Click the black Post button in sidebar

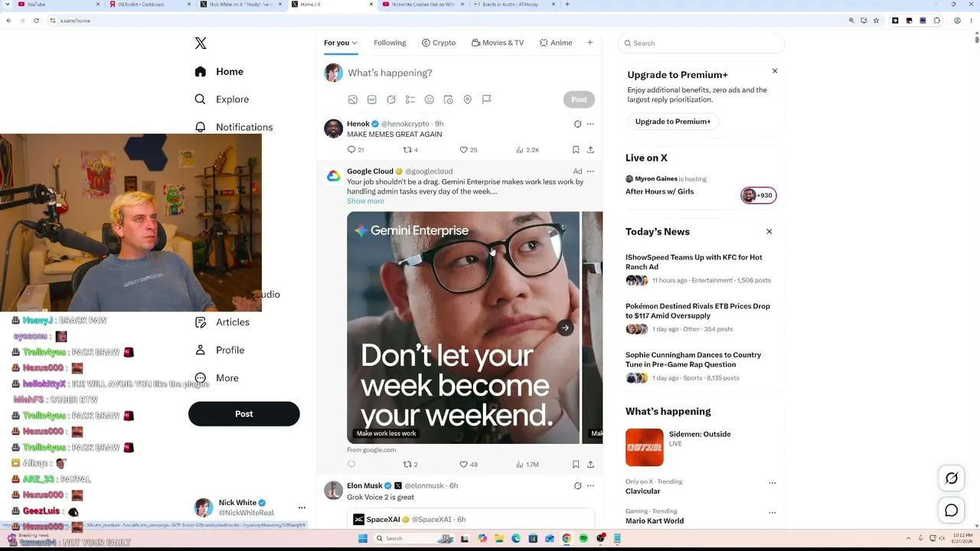pyautogui.click(x=243, y=414)
